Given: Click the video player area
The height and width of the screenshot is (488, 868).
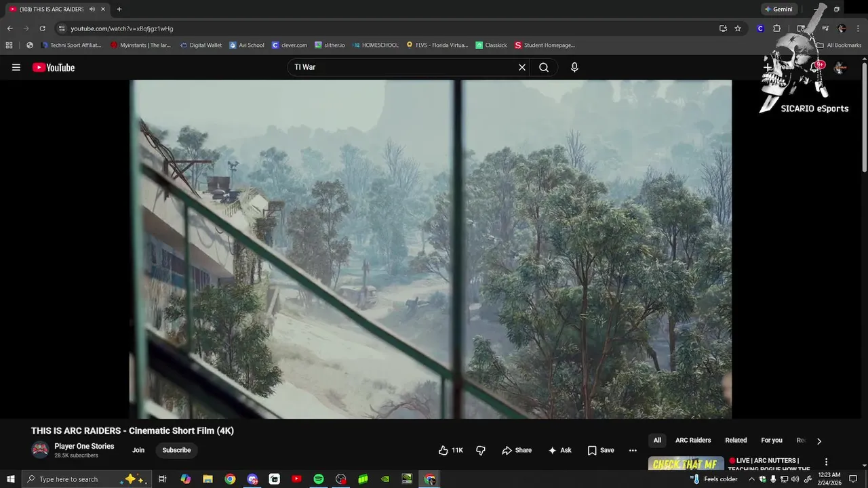Looking at the screenshot, I should [431, 249].
